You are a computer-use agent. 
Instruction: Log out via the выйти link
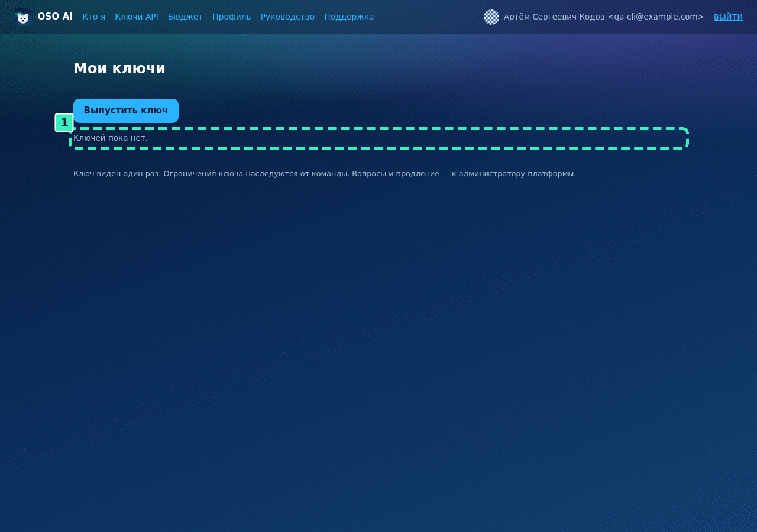tap(728, 17)
